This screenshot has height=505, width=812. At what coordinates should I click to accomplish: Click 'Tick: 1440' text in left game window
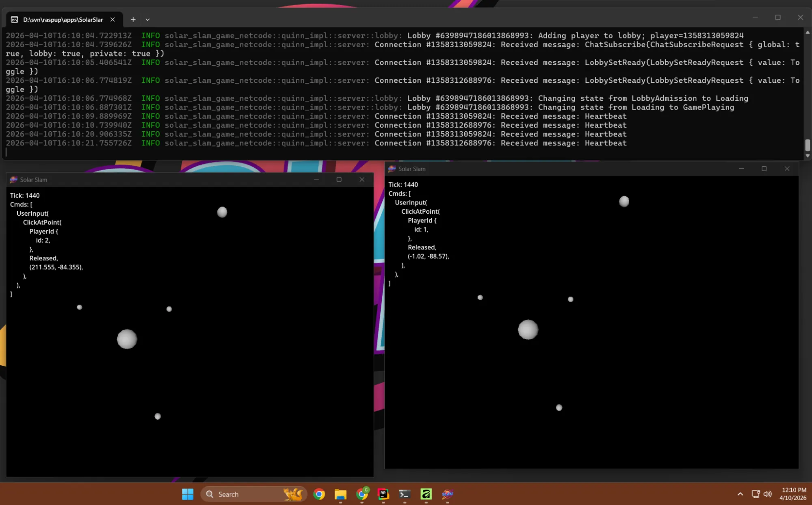point(25,195)
